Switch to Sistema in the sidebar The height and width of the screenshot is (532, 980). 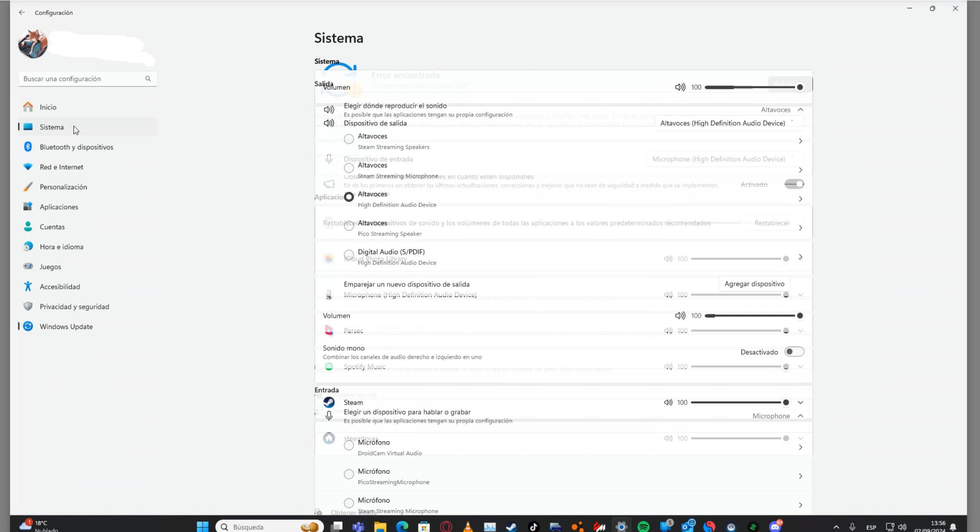tap(88, 127)
